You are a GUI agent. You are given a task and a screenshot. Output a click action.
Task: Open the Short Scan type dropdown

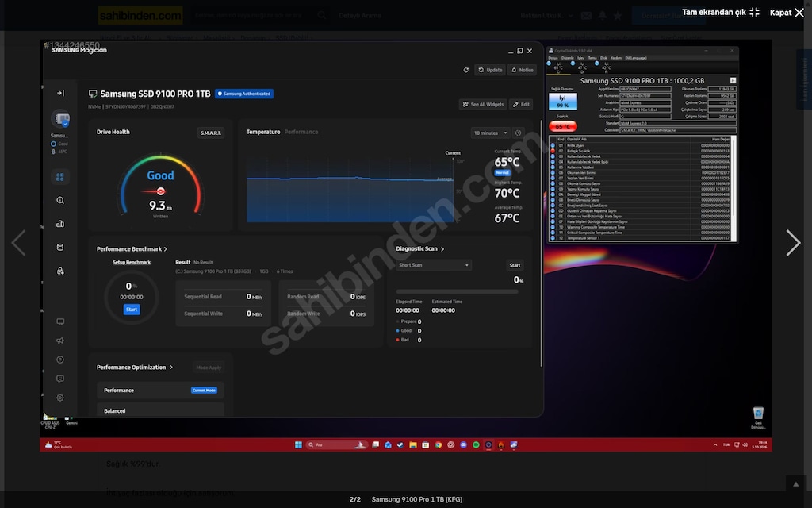point(434,265)
